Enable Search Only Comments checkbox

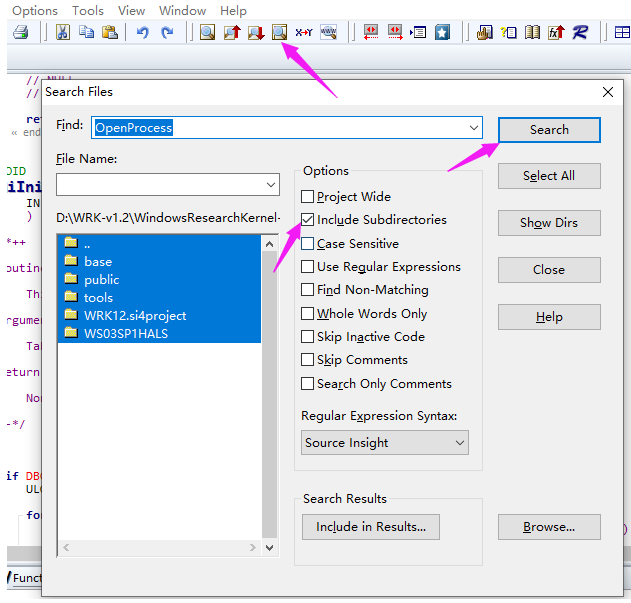(x=307, y=384)
